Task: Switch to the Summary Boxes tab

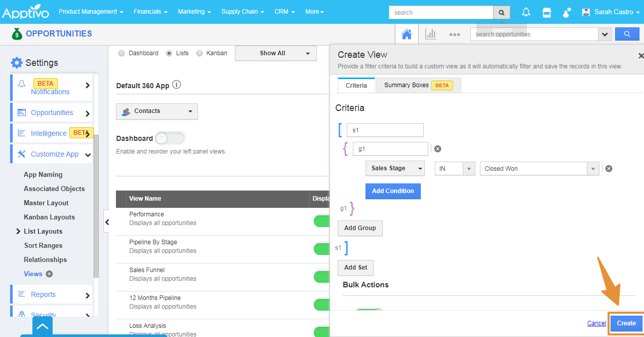Action: [418, 85]
